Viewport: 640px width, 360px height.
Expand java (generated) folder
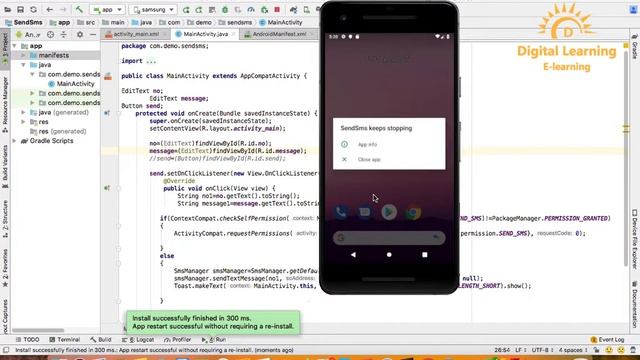click(x=23, y=112)
